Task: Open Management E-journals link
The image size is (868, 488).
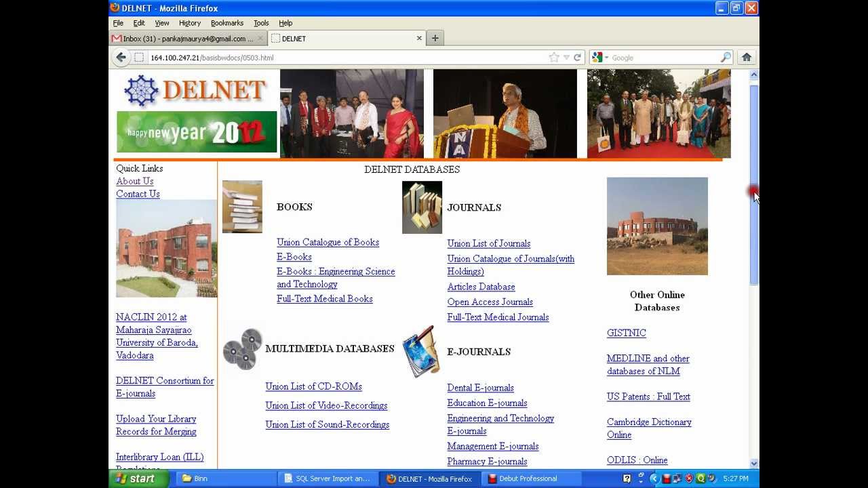Action: pyautogui.click(x=493, y=446)
